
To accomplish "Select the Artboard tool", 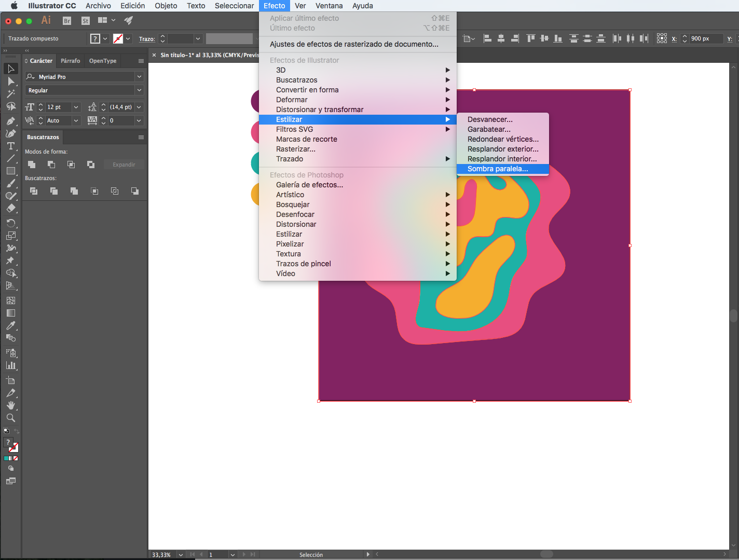I will click(10, 380).
